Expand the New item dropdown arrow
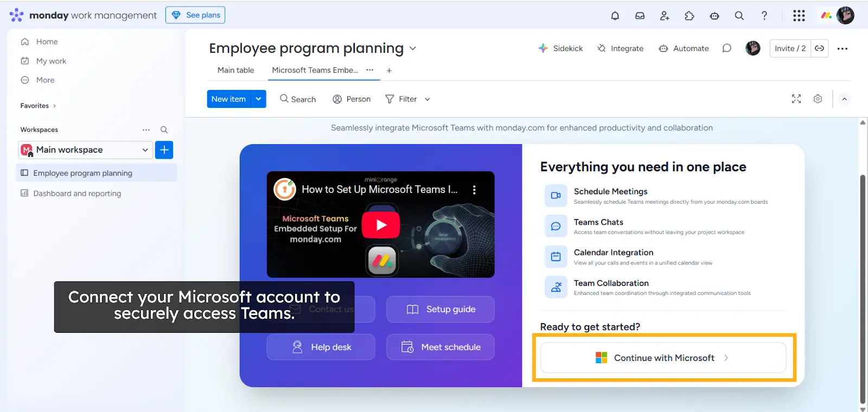Screen dimensions: 868x412 click(258, 99)
